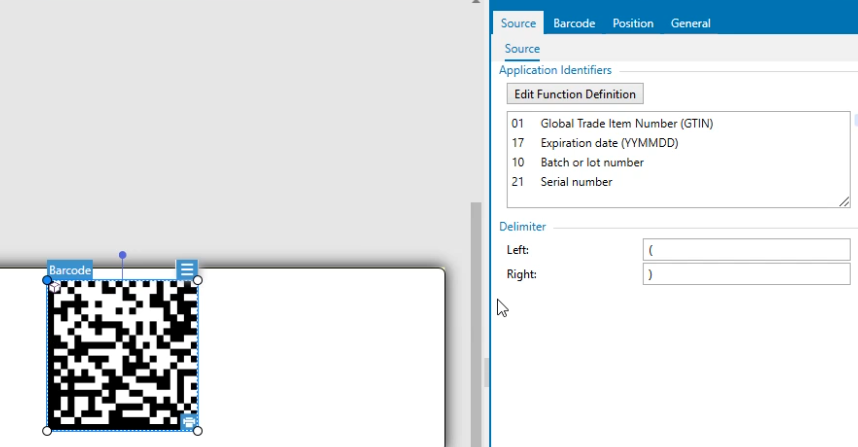Click the top-right resize handle of barcode
Viewport: 858px width, 447px height.
point(197,280)
